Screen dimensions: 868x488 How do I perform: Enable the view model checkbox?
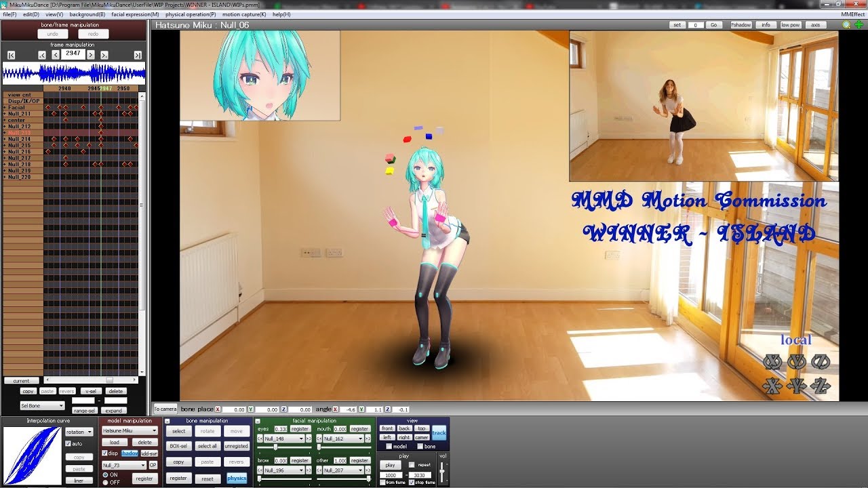[389, 446]
